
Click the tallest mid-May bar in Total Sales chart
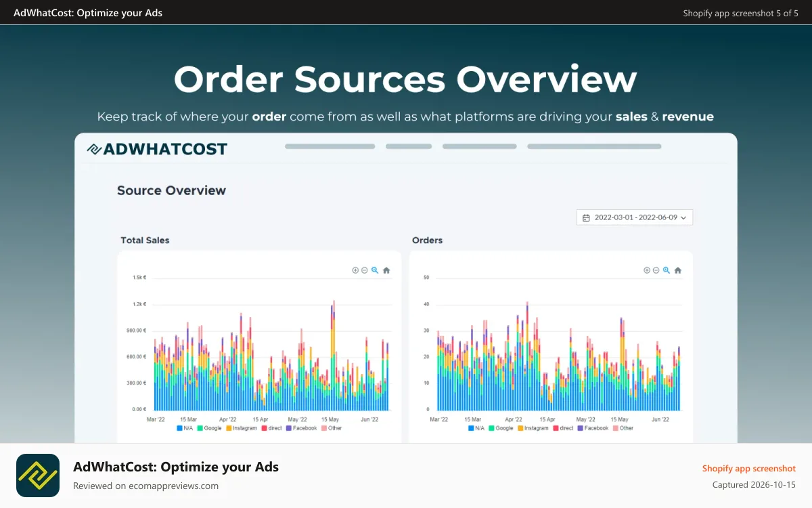334,356
